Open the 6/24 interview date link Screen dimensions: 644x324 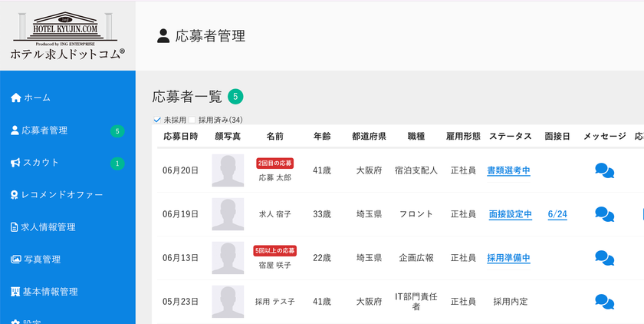557,215
